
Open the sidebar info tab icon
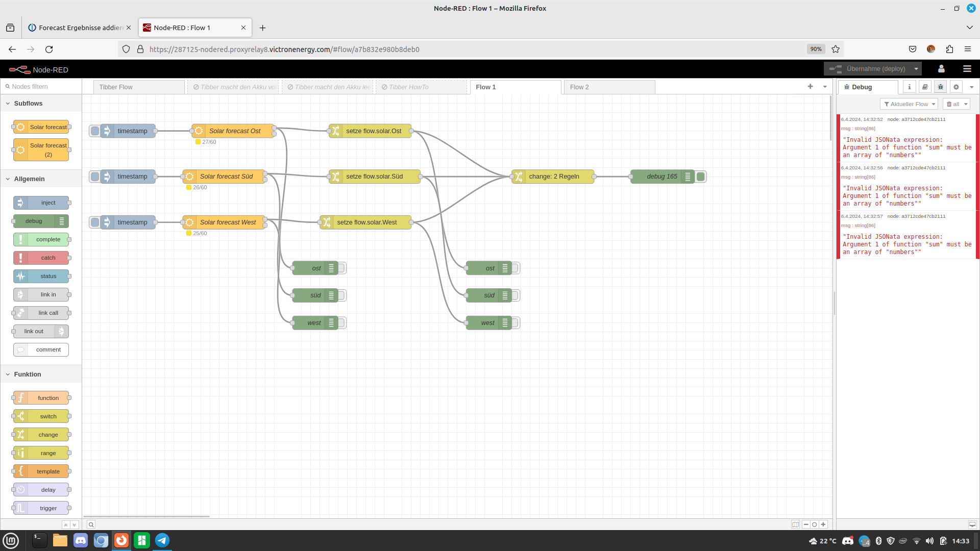pos(909,87)
